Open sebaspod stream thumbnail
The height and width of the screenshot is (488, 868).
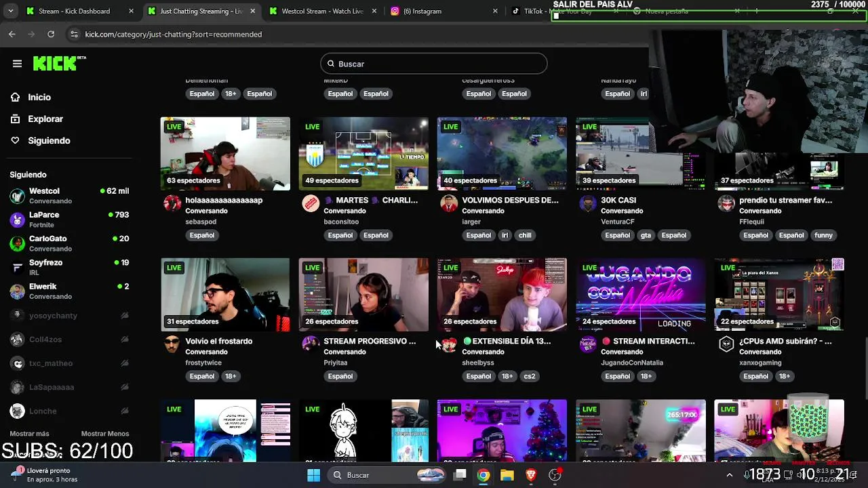(225, 154)
